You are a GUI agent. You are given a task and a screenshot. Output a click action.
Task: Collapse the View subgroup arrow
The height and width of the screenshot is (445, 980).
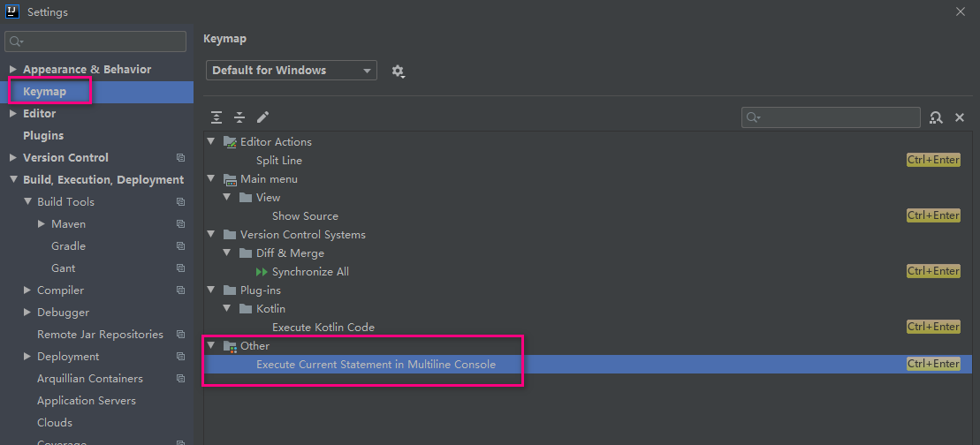pyautogui.click(x=227, y=197)
